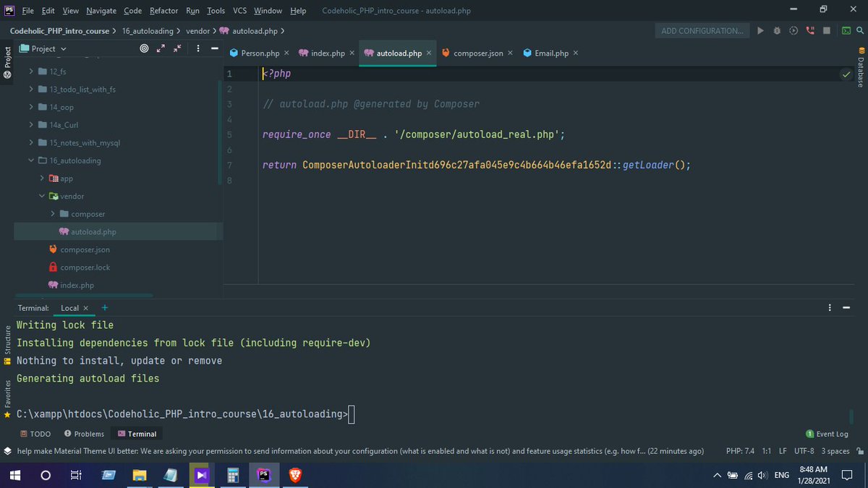The width and height of the screenshot is (868, 488).
Task: Open the Problems tool window
Action: point(84,434)
